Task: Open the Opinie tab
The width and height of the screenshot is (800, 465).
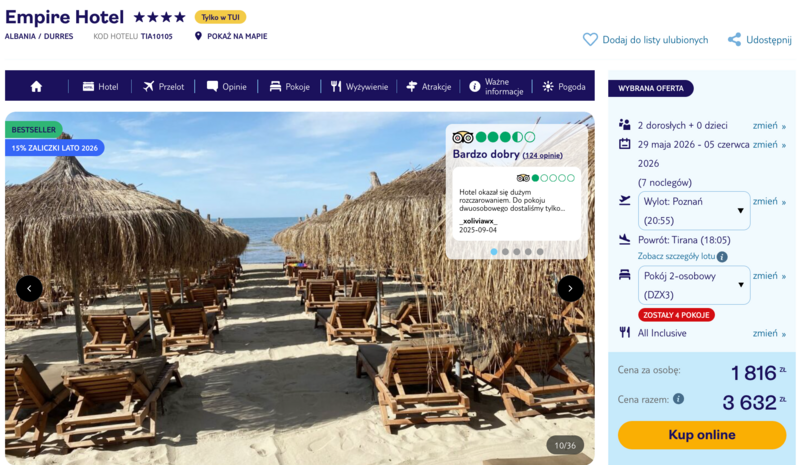Action: (x=226, y=86)
